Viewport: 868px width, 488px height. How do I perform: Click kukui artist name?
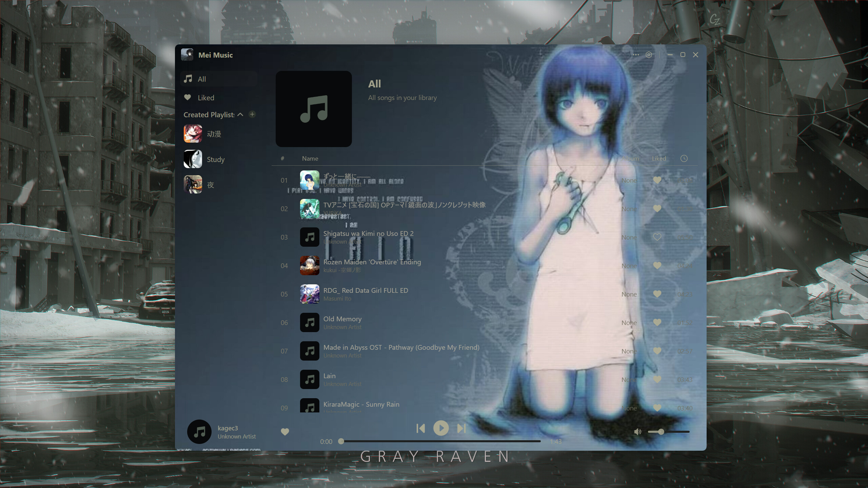point(342,270)
